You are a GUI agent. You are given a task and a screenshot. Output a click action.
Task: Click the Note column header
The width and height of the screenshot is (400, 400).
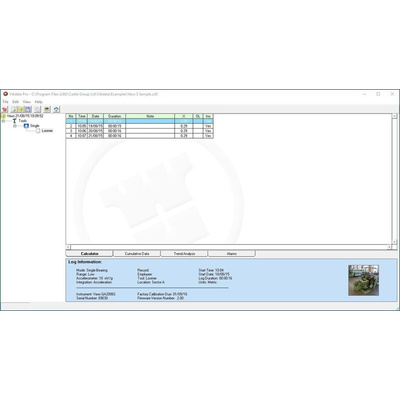tap(150, 116)
